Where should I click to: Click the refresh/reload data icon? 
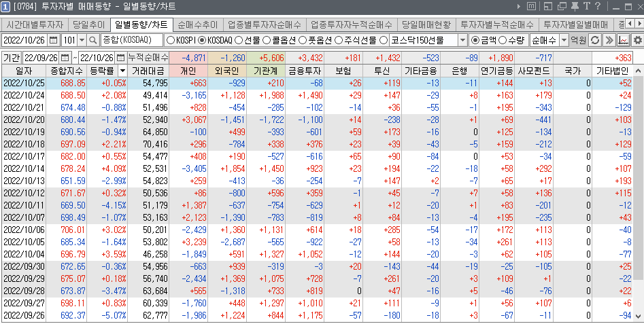coord(595,40)
